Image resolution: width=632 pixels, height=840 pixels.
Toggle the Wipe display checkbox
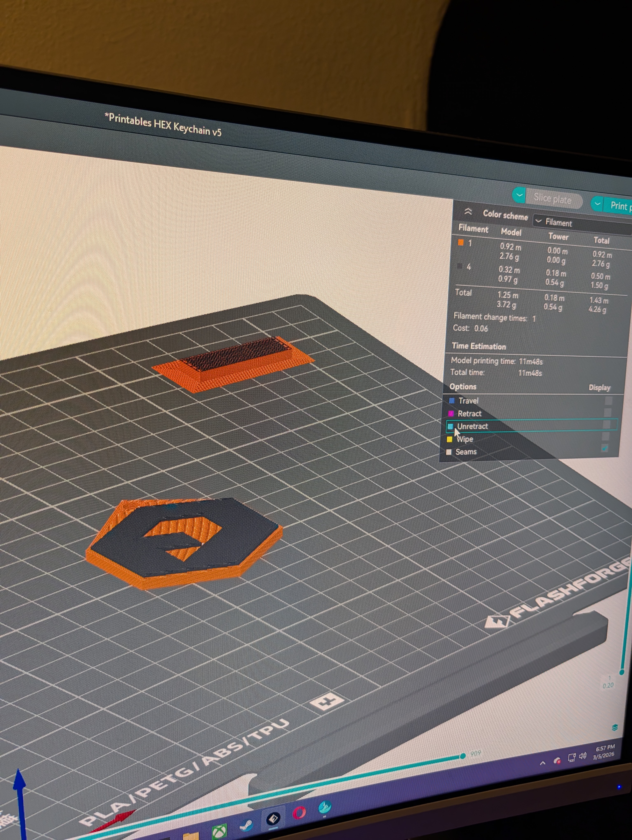click(x=606, y=436)
